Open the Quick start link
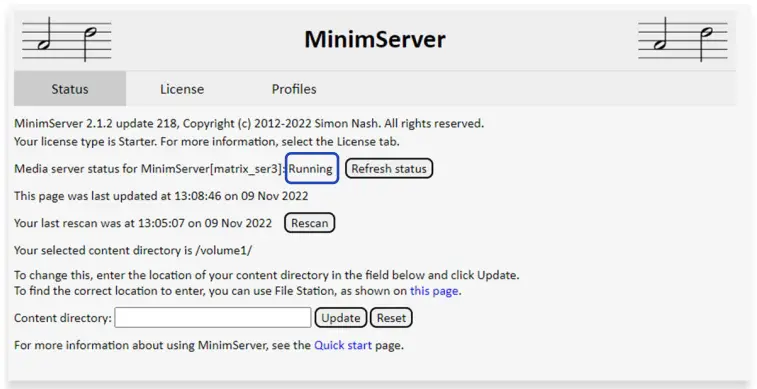Image resolution: width=757 pixels, height=389 pixels. (x=343, y=346)
